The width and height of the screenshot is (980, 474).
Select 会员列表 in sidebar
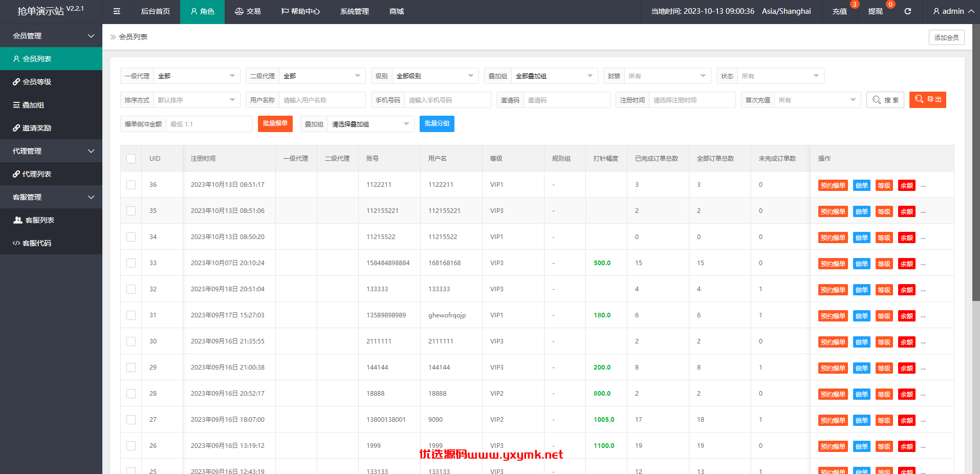[x=51, y=59]
